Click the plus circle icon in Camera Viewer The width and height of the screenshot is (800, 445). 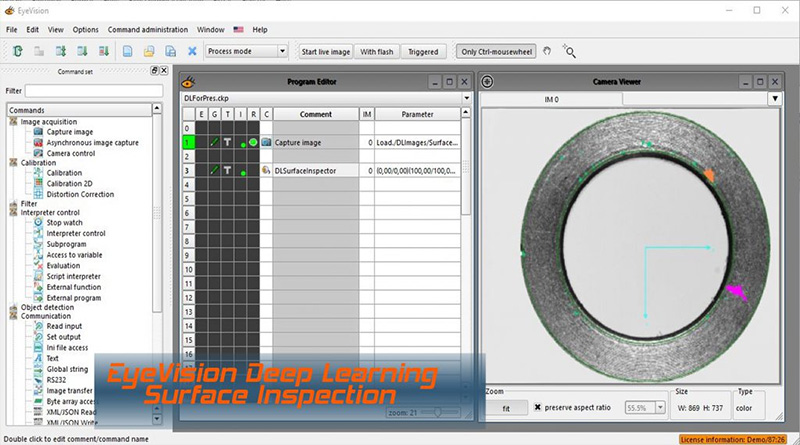[488, 82]
